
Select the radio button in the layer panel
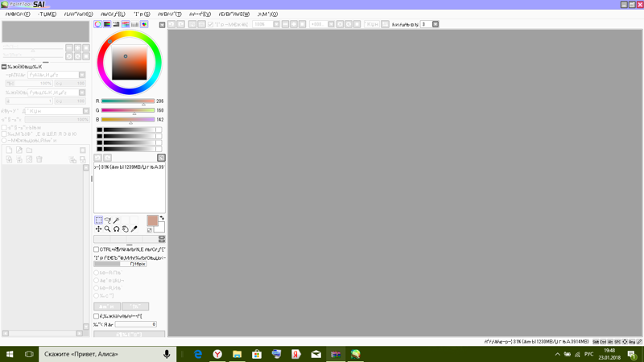(4, 140)
